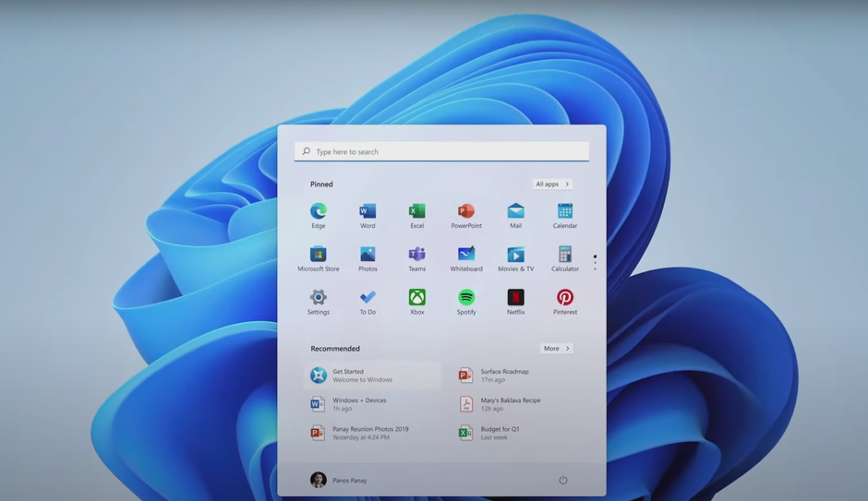Open Microsoft Edge from pinned apps
868x501 pixels.
(319, 211)
